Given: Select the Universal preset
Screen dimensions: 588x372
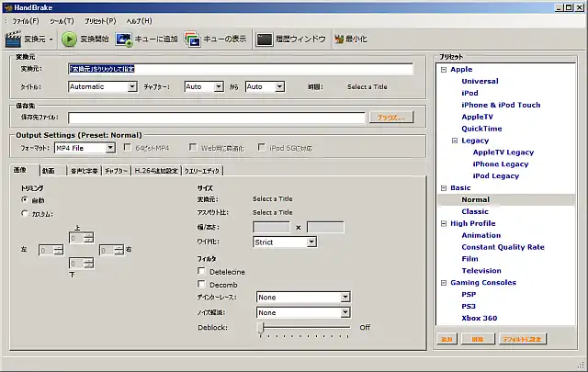Looking at the screenshot, I should (x=480, y=82).
